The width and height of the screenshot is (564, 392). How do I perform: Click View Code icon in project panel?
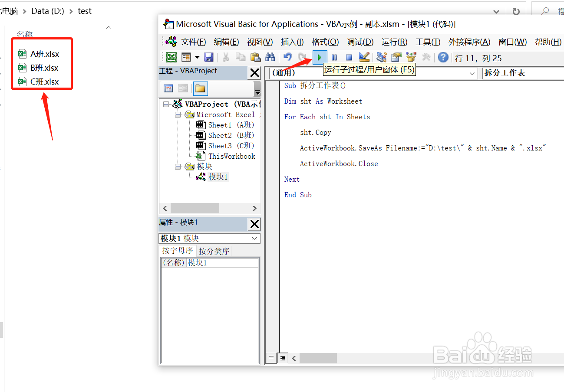point(168,88)
